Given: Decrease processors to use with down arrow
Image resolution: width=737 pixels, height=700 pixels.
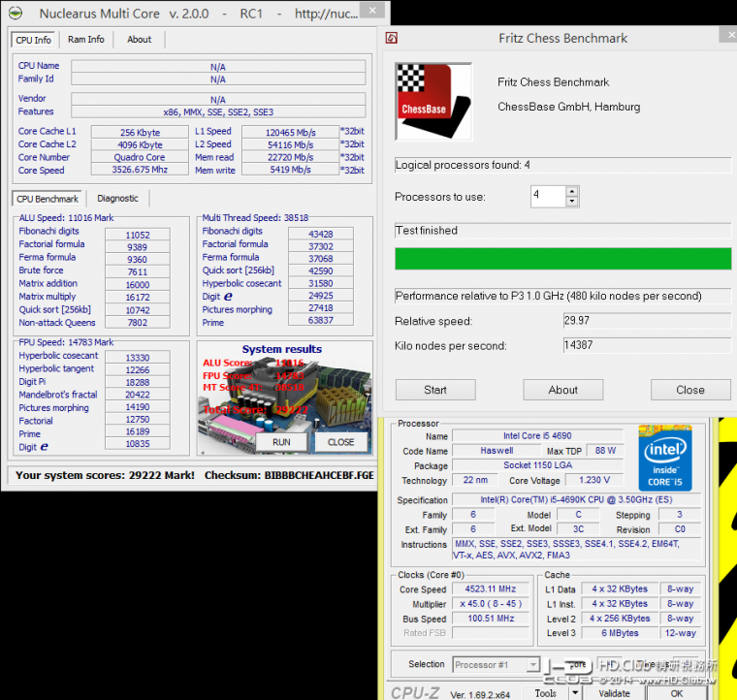Looking at the screenshot, I should 572,202.
